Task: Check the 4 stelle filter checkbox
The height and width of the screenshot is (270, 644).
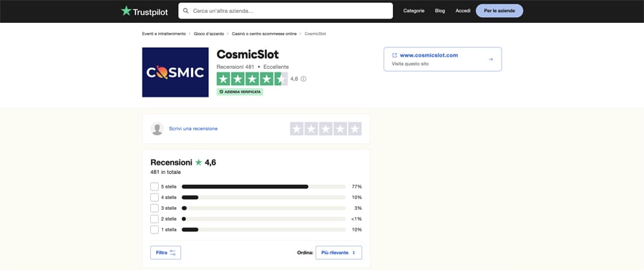Action: (x=155, y=197)
